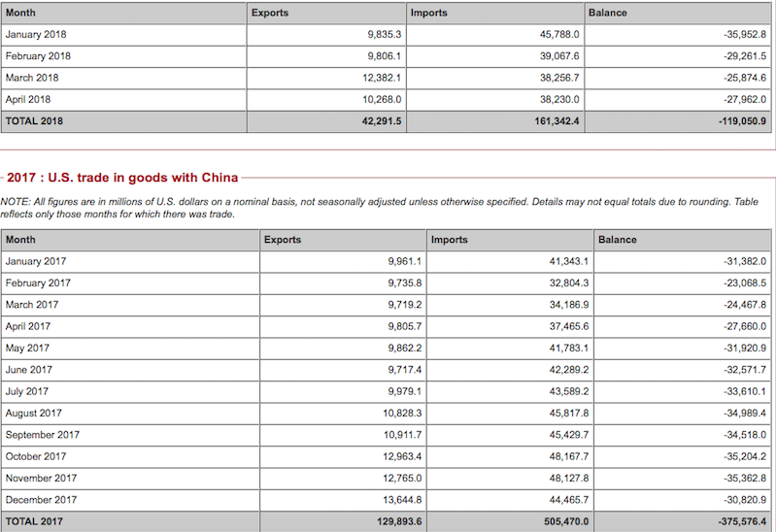
Task: Click March 2018 balance -25,874.6
Action: (745, 79)
